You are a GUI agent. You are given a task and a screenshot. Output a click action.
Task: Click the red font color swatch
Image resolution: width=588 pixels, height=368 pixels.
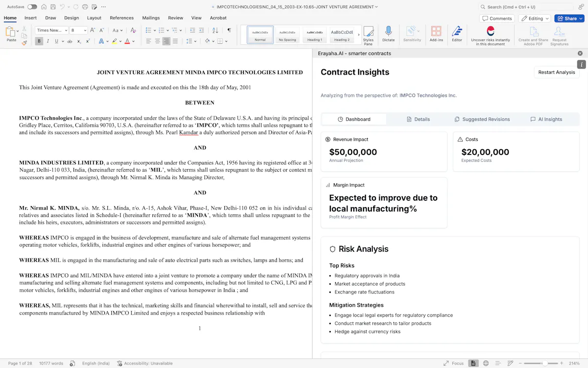(127, 41)
